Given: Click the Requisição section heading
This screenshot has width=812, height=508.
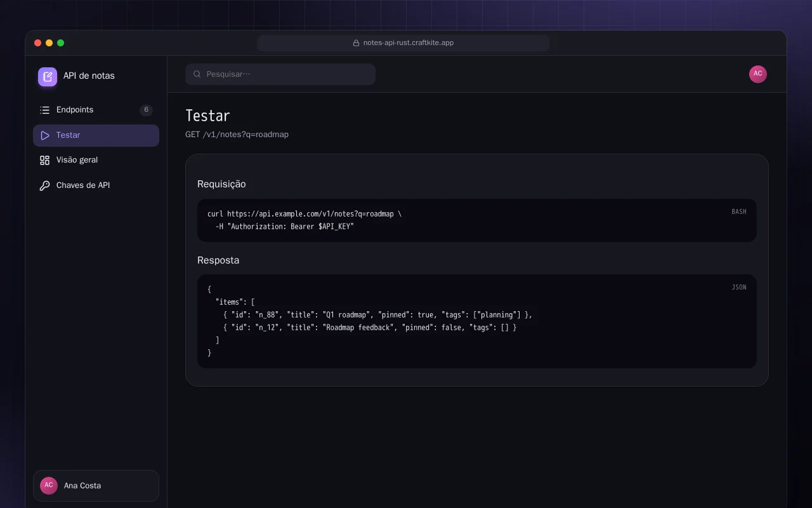Looking at the screenshot, I should pos(221,184).
